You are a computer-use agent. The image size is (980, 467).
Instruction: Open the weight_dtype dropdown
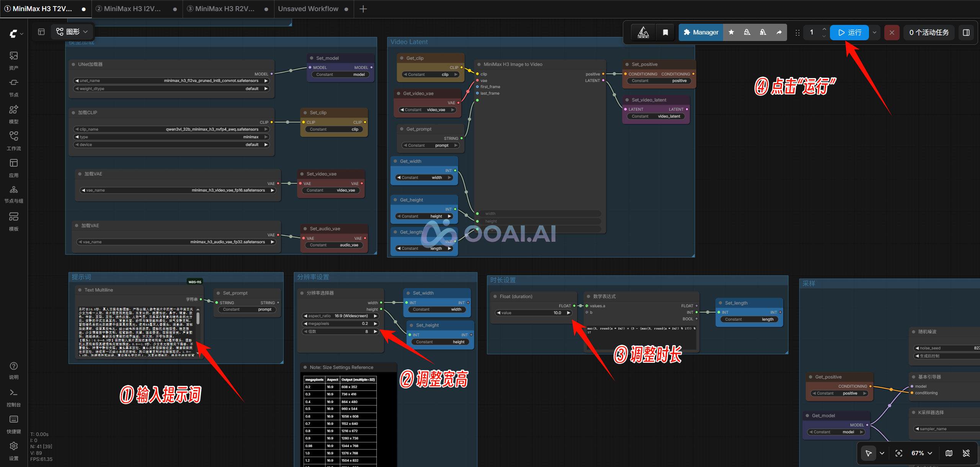click(171, 89)
